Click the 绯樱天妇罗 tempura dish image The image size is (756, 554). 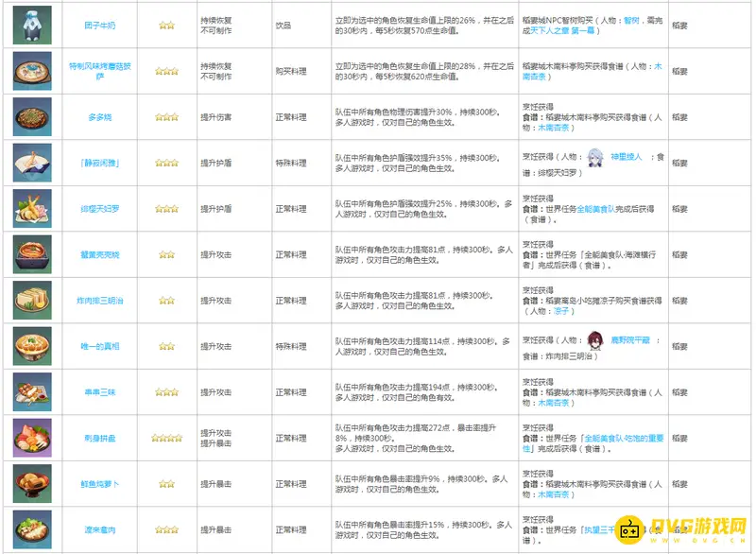(32, 209)
